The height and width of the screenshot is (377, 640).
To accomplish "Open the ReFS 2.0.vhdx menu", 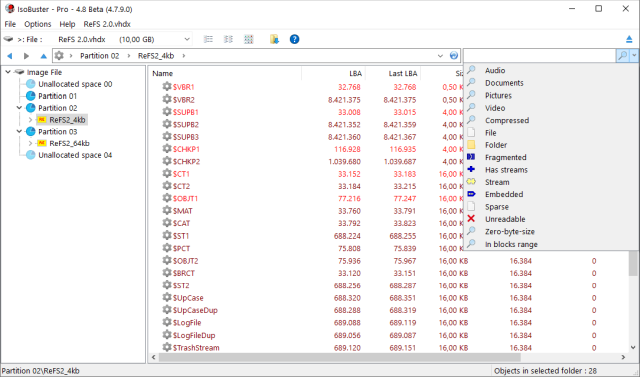I will 107,24.
